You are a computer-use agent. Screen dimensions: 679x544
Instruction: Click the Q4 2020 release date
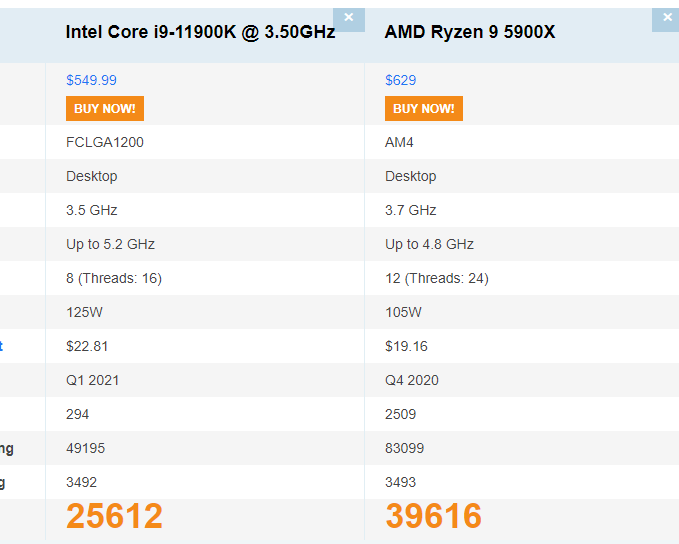tap(412, 380)
